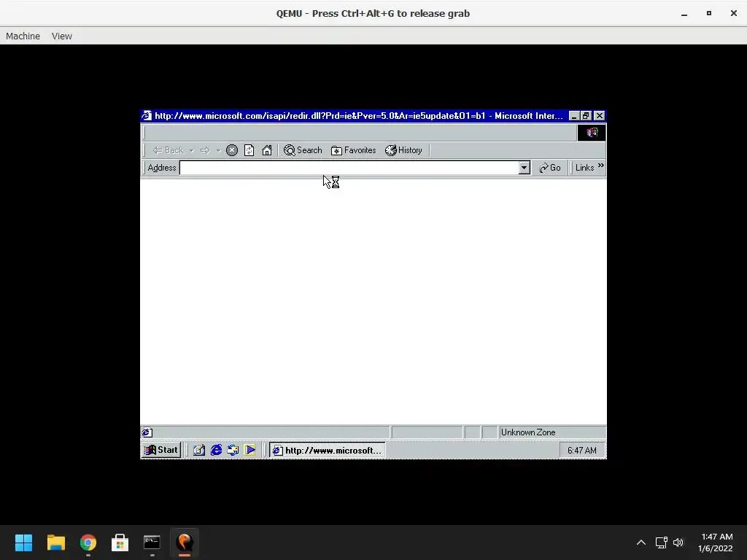Select the QEMU app on host taskbar
747x560 pixels.
tap(185, 542)
